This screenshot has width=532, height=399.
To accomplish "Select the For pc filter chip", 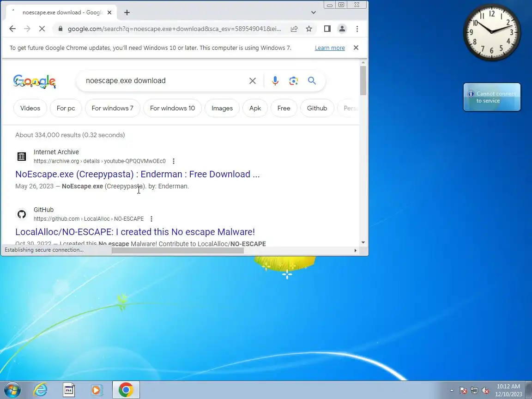I will [x=66, y=108].
